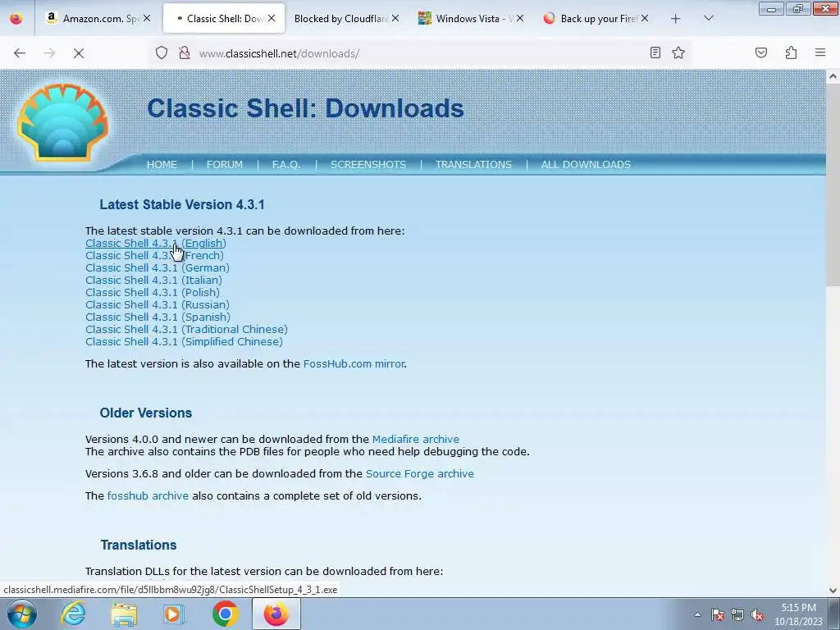
Task: Click the Classic Shell seashell logo
Action: point(62,122)
